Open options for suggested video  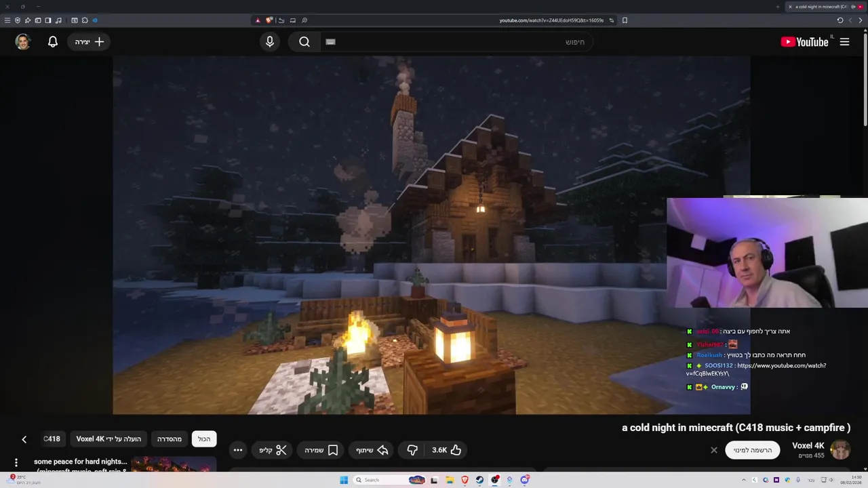[x=16, y=463]
